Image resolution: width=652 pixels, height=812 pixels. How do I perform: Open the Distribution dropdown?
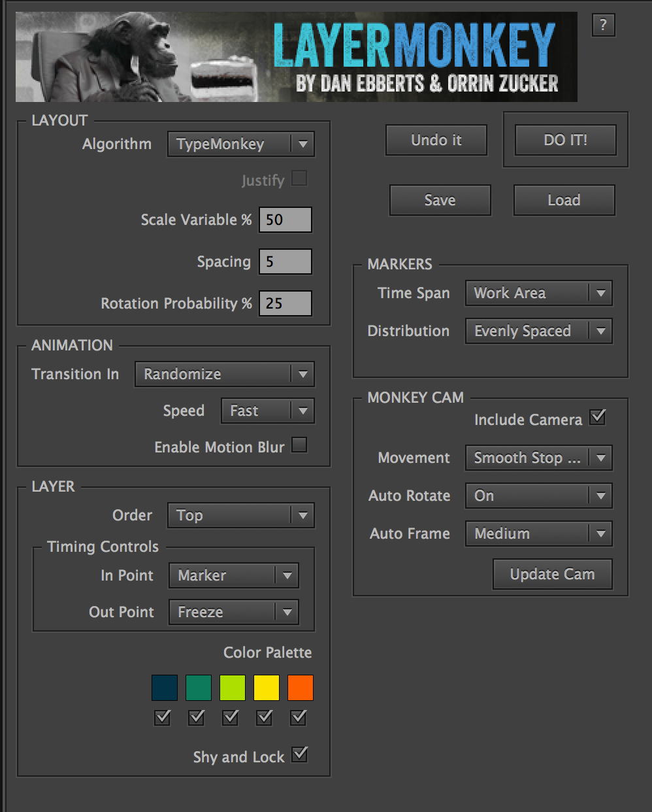(x=538, y=331)
